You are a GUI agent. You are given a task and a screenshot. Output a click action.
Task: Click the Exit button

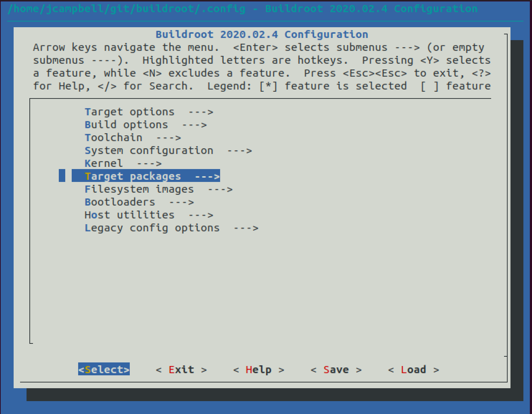click(181, 369)
